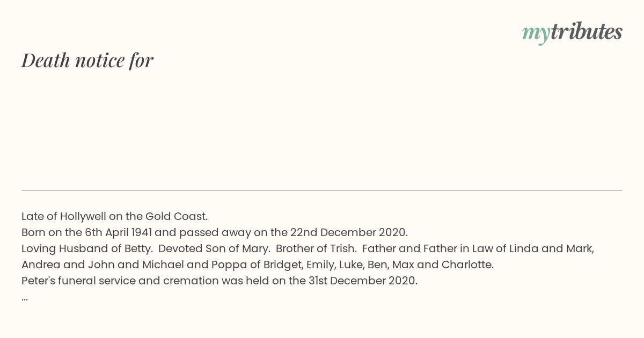
Task: Click the ellipsis below the notice text
Action: tap(25, 298)
